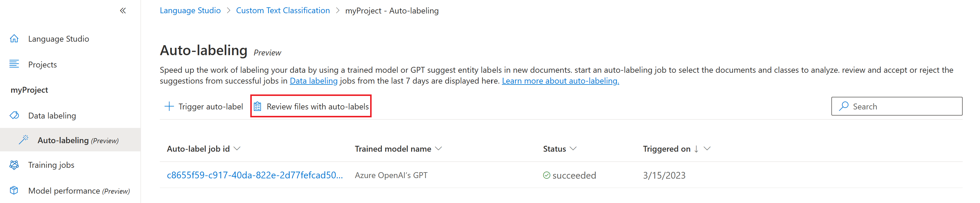Toggle sort arrow on Triggered on column
The image size is (980, 203).
(x=696, y=149)
